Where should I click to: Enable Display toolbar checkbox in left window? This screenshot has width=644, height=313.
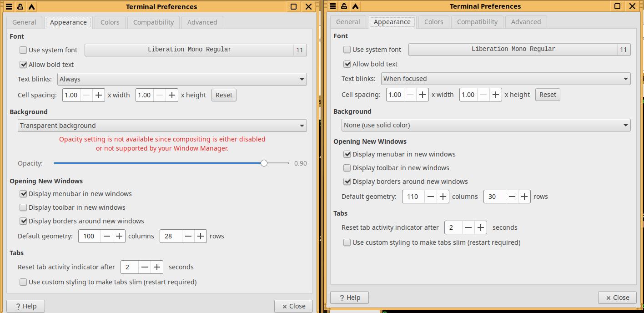click(x=23, y=207)
